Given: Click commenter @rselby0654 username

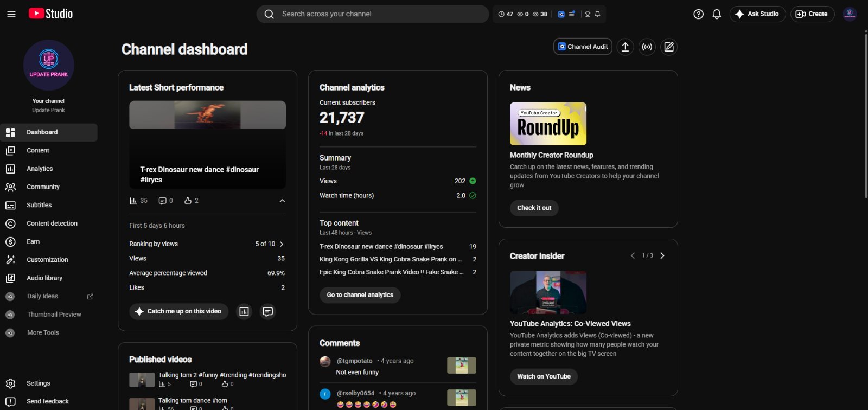Looking at the screenshot, I should (355, 394).
